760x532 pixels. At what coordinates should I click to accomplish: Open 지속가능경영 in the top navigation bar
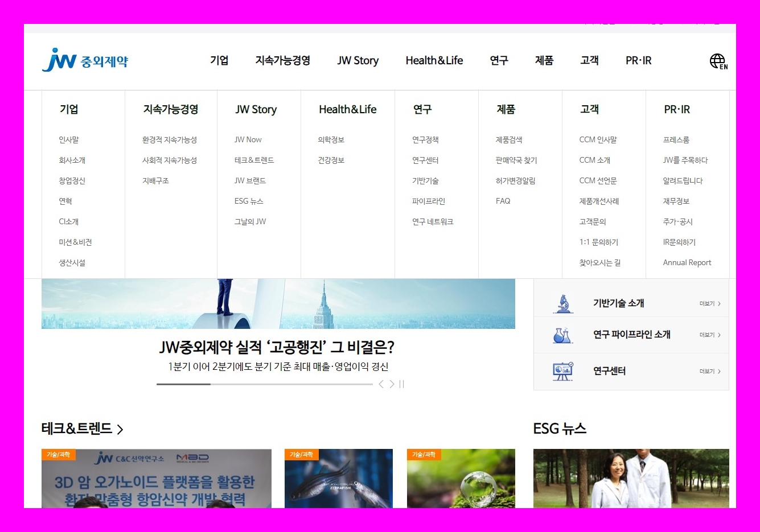[283, 60]
